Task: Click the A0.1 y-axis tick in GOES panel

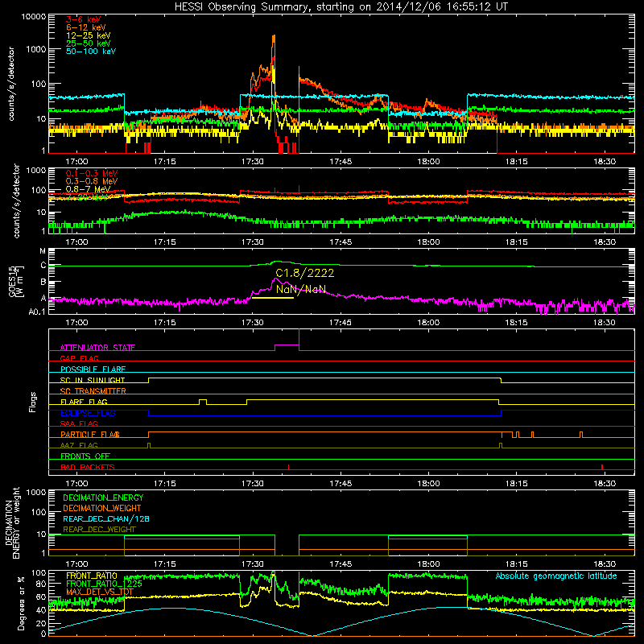Action: [x=36, y=312]
